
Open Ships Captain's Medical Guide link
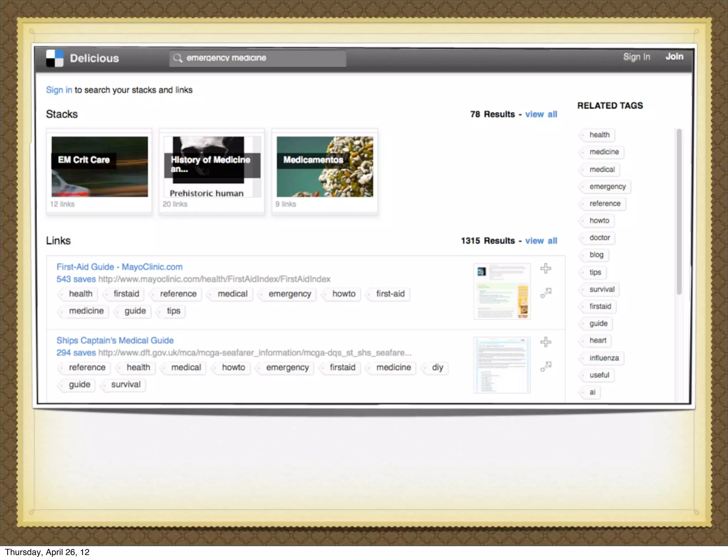pyautogui.click(x=115, y=340)
